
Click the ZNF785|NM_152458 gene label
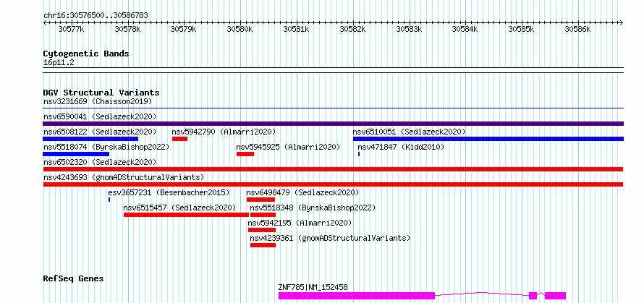point(313,287)
